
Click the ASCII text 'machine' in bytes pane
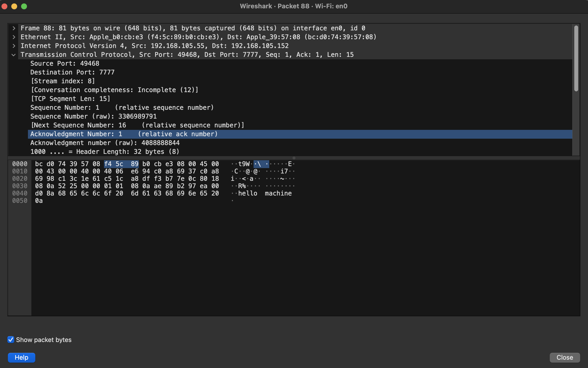pyautogui.click(x=278, y=193)
